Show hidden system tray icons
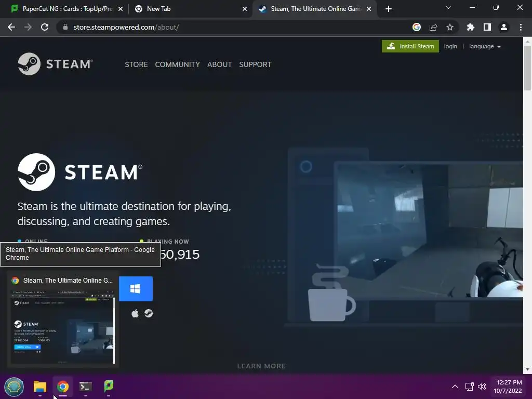Image resolution: width=532 pixels, height=399 pixels. (455, 387)
